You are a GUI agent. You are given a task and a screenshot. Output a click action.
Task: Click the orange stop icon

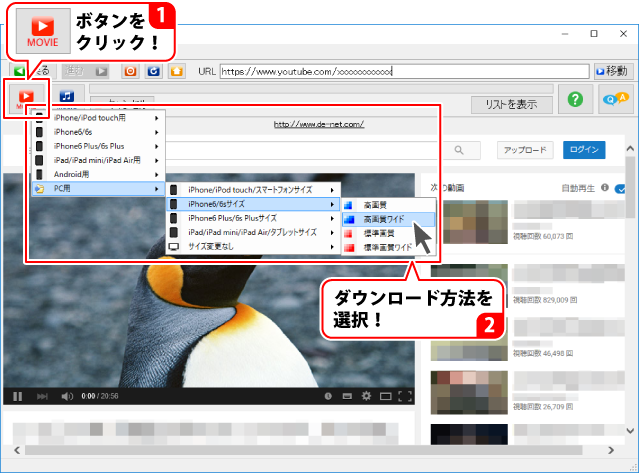click(130, 71)
